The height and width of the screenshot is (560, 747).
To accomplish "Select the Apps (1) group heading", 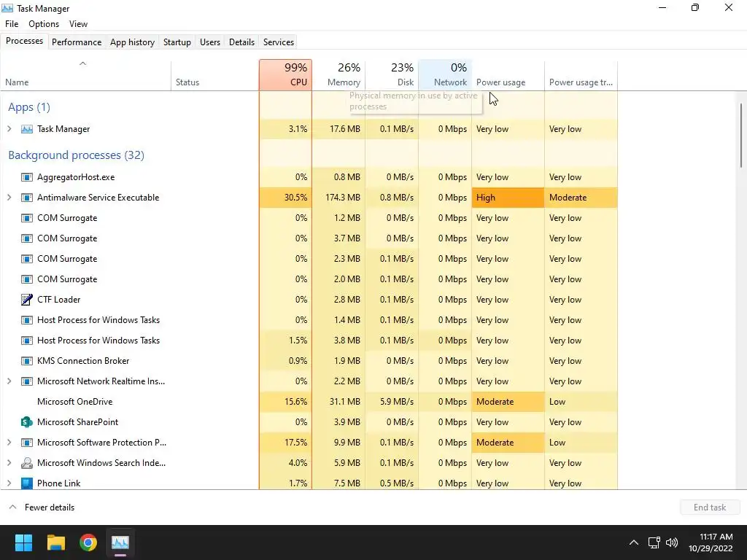I will [x=29, y=107].
